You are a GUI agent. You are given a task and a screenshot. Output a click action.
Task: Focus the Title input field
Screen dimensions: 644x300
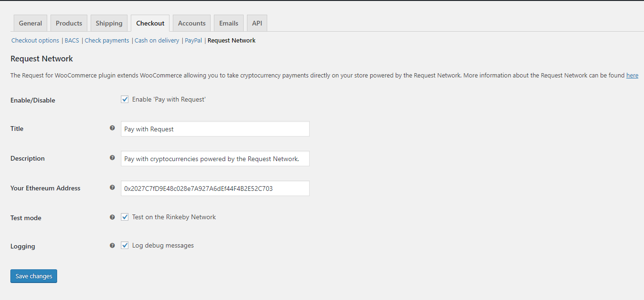[215, 129]
